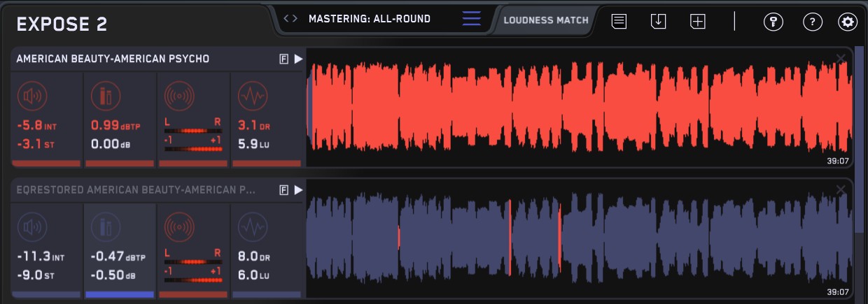Open the preset list hamburger menu
The width and height of the screenshot is (868, 304).
click(x=472, y=19)
